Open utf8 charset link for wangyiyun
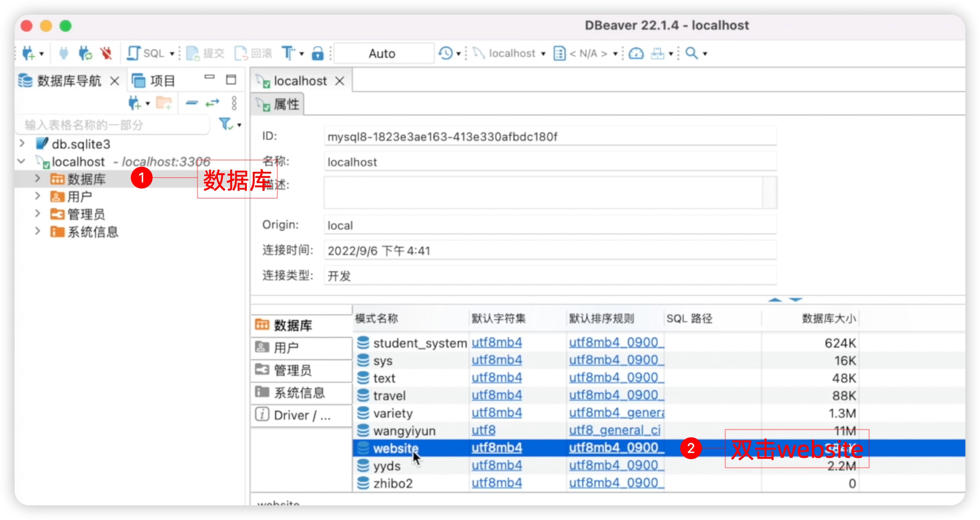980x520 pixels. tap(484, 430)
